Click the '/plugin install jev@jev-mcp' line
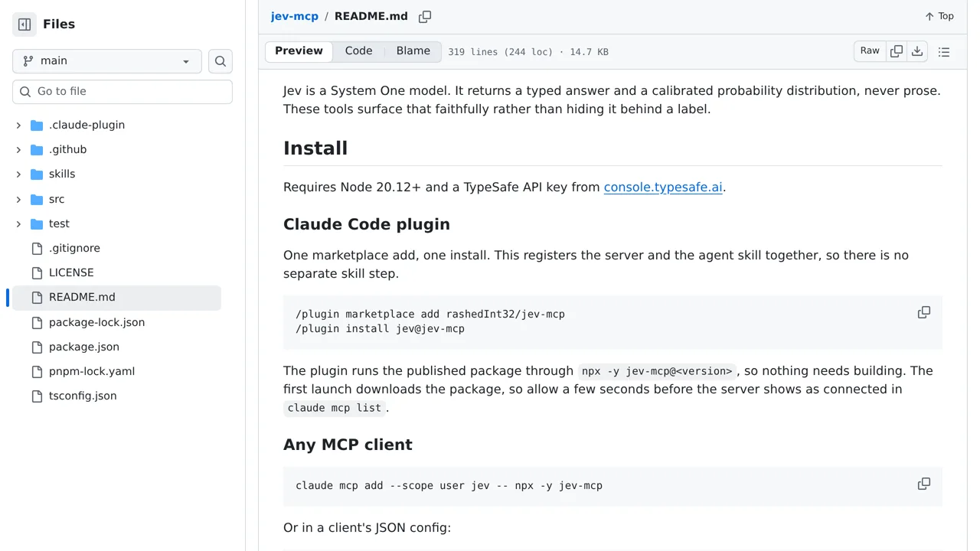The height and width of the screenshot is (551, 980). coord(380,329)
